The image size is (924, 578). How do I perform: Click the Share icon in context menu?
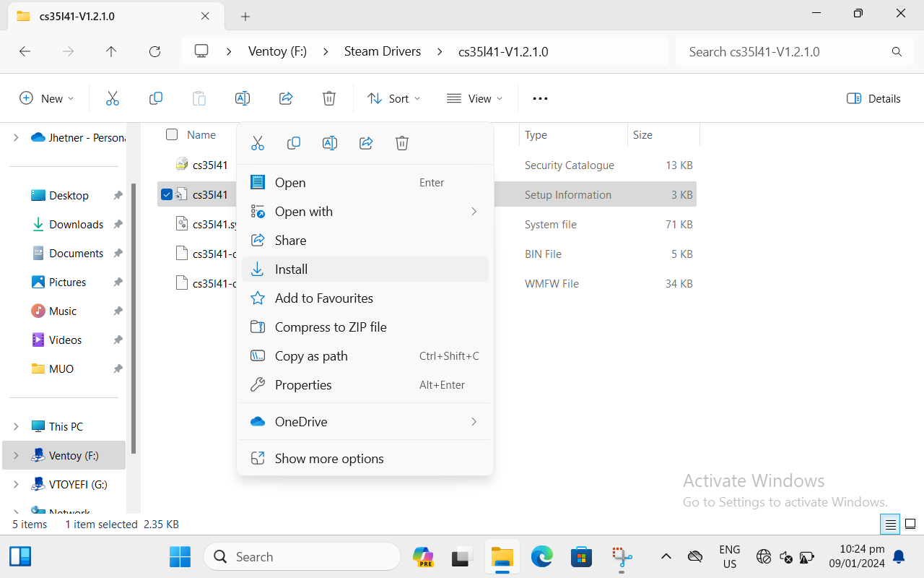(x=366, y=143)
